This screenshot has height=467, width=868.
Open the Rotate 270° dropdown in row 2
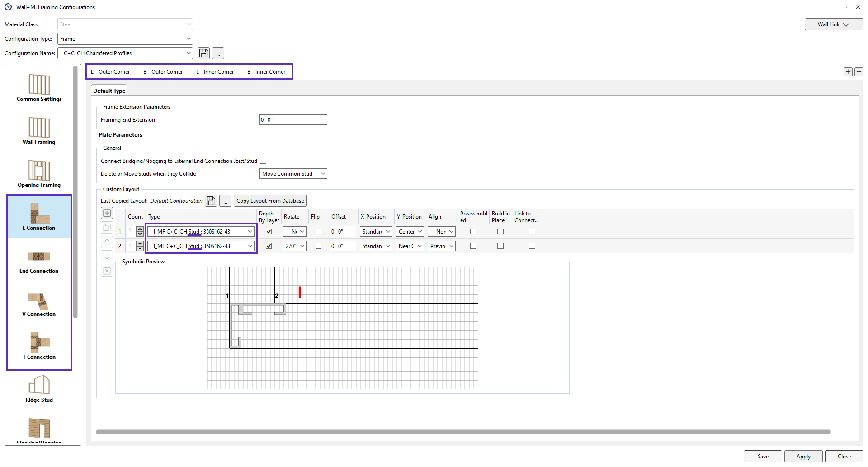click(295, 246)
